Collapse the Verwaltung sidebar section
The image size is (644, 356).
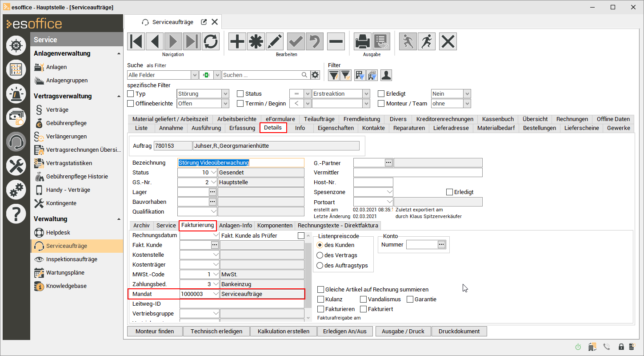[x=119, y=219]
